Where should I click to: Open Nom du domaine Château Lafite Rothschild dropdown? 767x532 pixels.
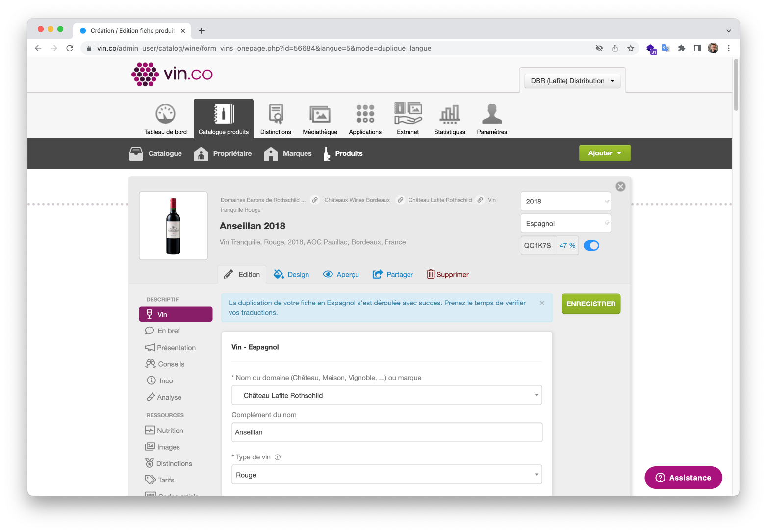[386, 395]
